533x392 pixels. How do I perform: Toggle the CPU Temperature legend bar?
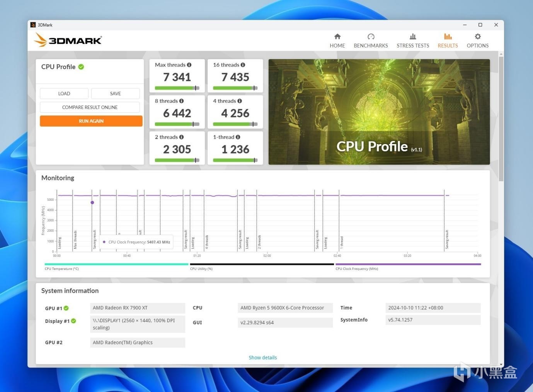[116, 265]
